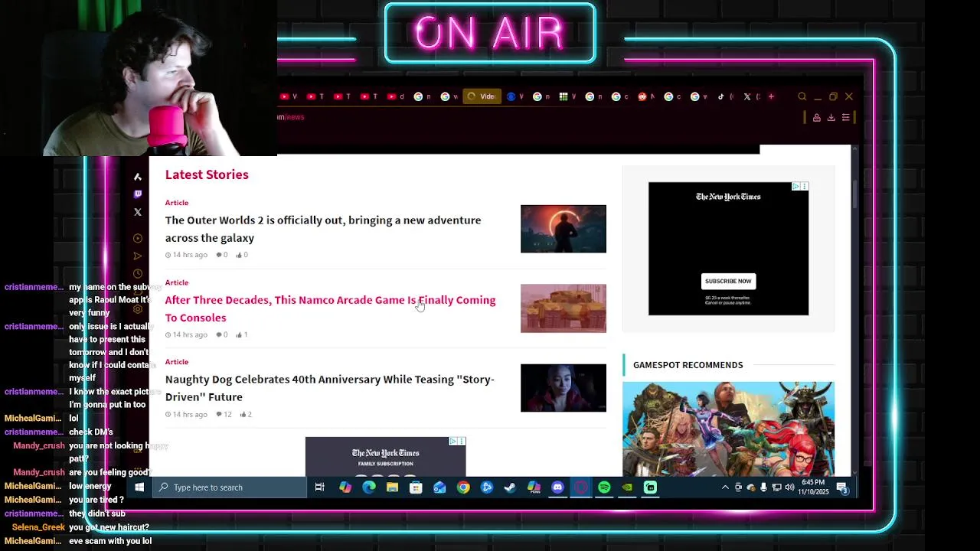The width and height of the screenshot is (980, 551).
Task: Open the Windows Start menu
Action: (139, 487)
